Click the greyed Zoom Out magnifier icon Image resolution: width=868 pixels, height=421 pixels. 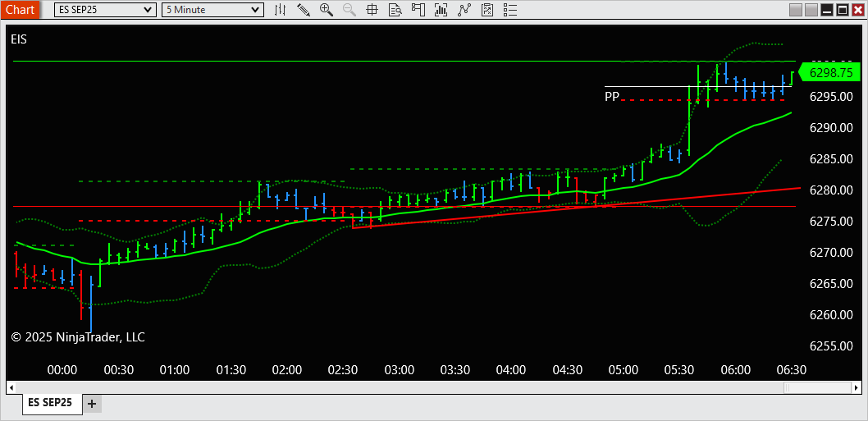[x=349, y=9]
